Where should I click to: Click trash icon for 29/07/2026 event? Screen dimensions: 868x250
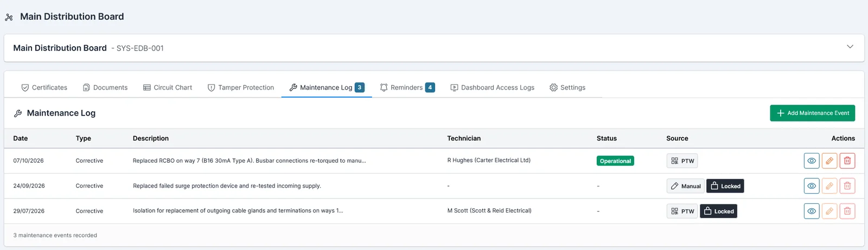tap(847, 211)
